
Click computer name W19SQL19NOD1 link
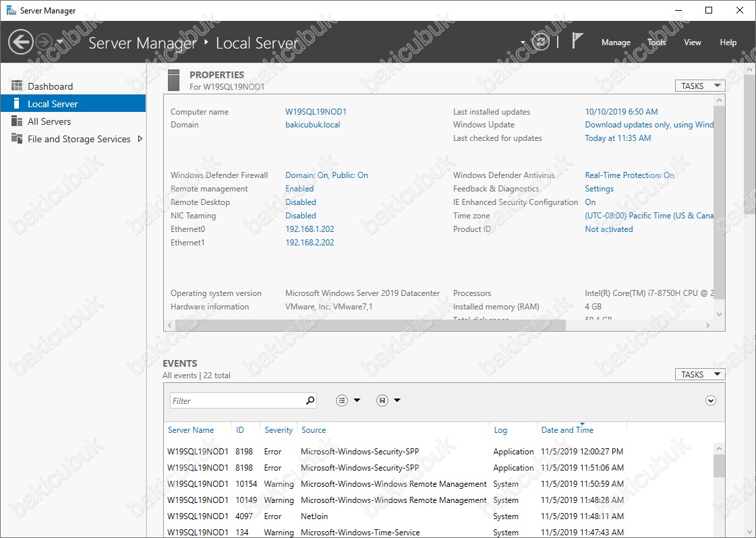316,111
